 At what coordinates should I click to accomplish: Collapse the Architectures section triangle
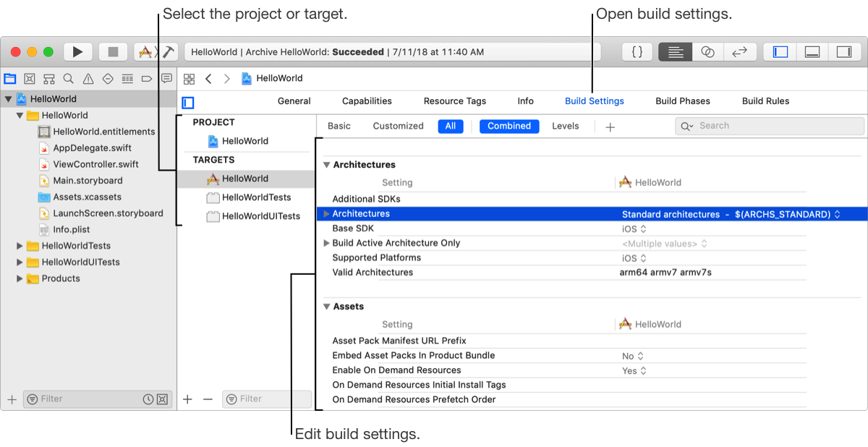[326, 165]
